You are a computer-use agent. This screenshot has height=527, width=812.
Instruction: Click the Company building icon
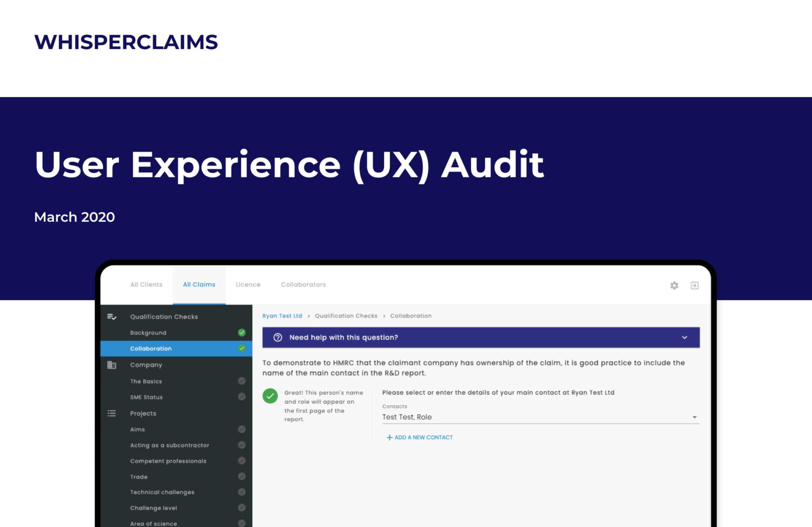tap(112, 365)
